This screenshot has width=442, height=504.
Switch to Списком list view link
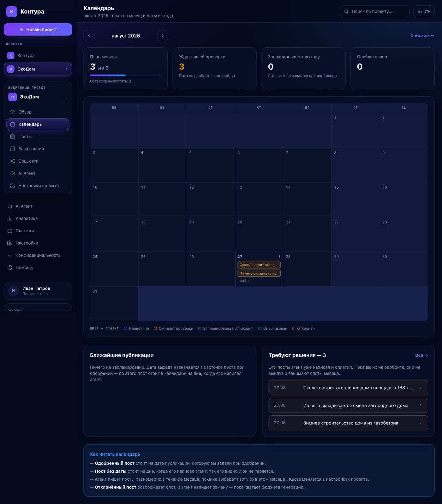point(422,36)
